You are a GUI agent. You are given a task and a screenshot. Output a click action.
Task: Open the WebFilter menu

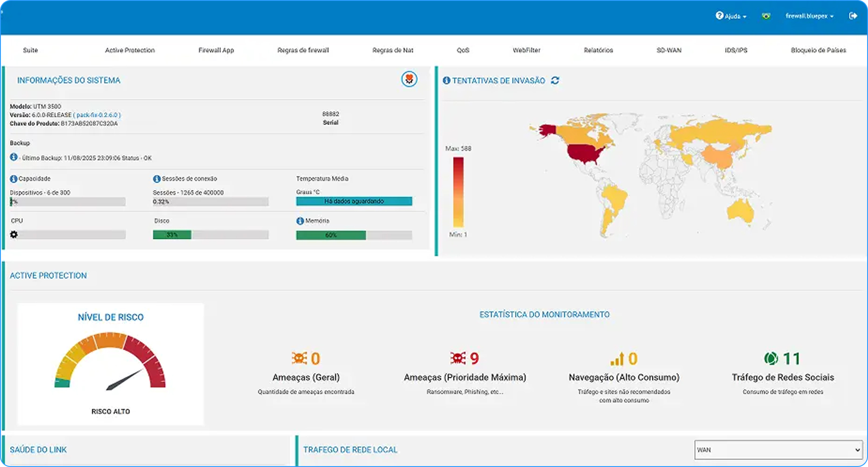[527, 50]
